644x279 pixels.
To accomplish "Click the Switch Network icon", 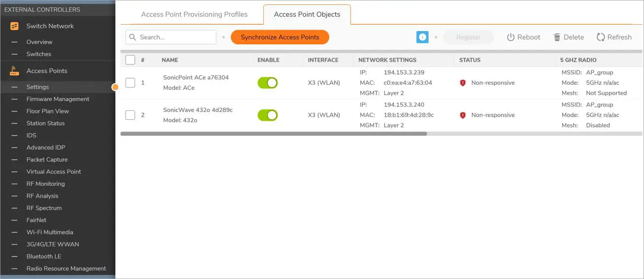I will tap(14, 26).
